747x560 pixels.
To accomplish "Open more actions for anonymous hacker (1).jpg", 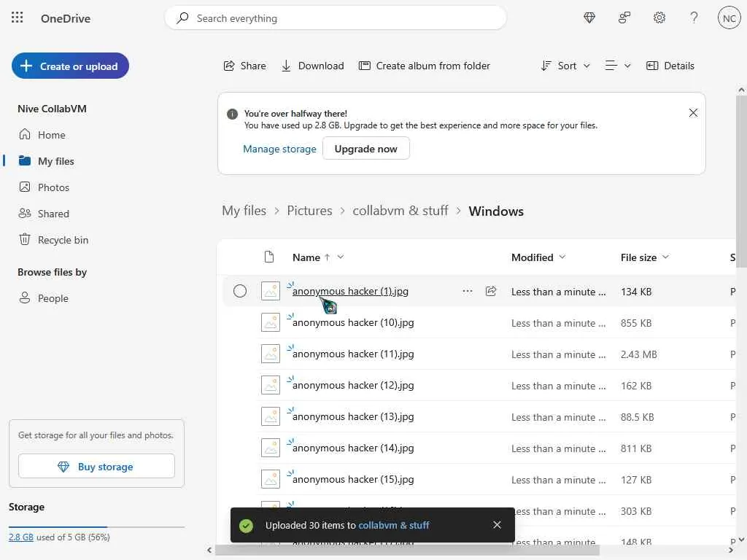I will pyautogui.click(x=467, y=291).
